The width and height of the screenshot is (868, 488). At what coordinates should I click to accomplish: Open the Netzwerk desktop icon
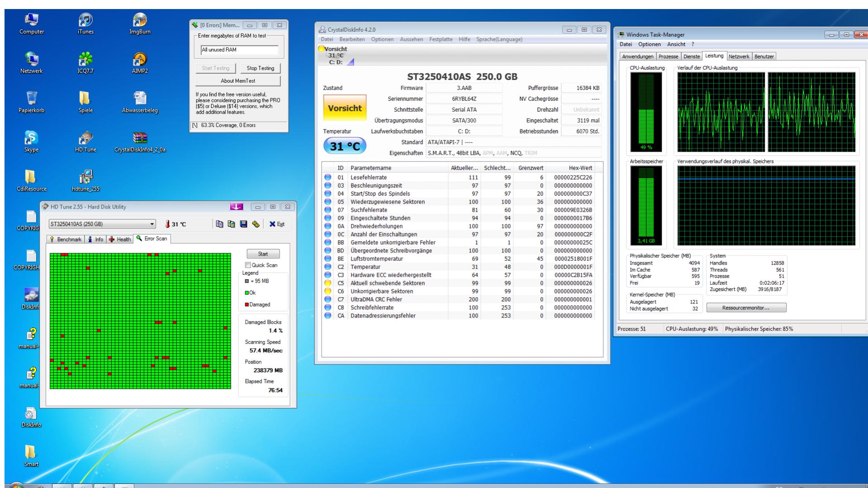click(32, 63)
